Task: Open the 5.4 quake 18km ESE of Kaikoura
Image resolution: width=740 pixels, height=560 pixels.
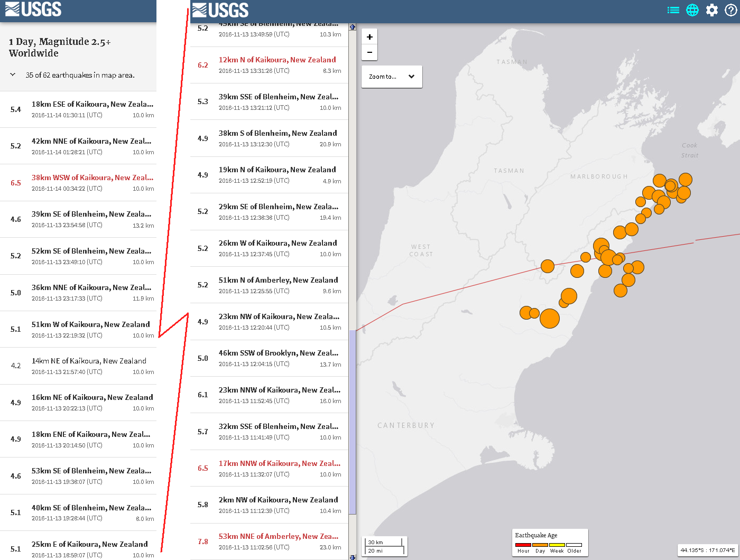Action: pos(78,109)
